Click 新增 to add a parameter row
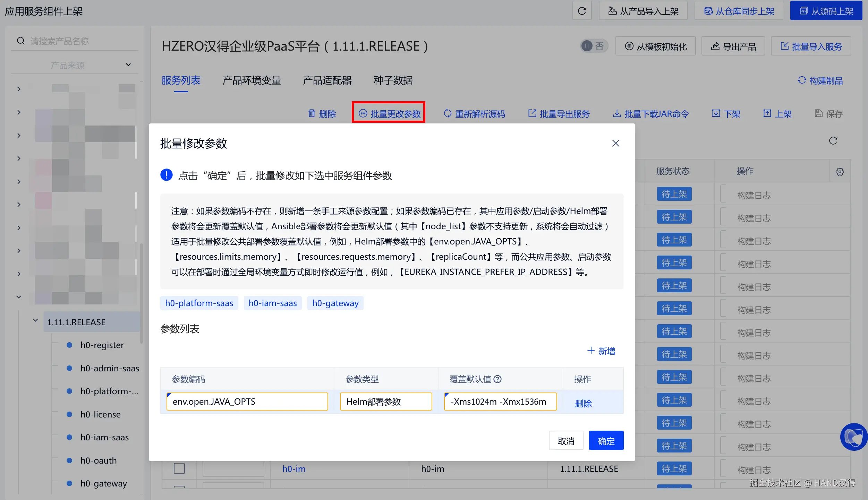 click(601, 351)
